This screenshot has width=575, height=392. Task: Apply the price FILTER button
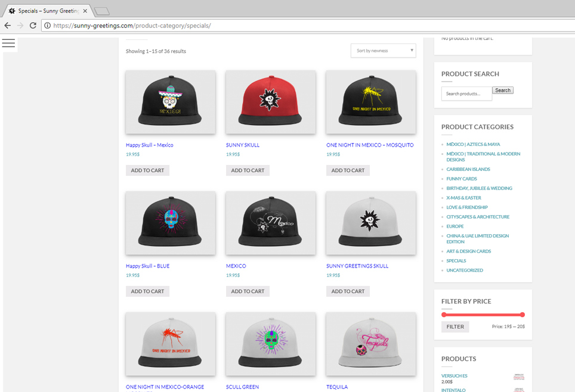(455, 327)
